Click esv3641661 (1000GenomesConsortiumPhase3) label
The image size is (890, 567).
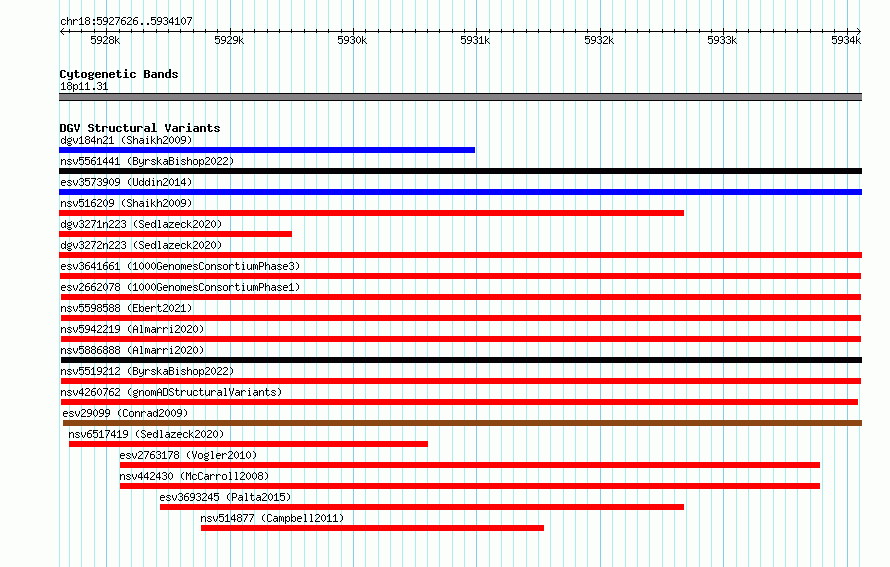(180, 266)
